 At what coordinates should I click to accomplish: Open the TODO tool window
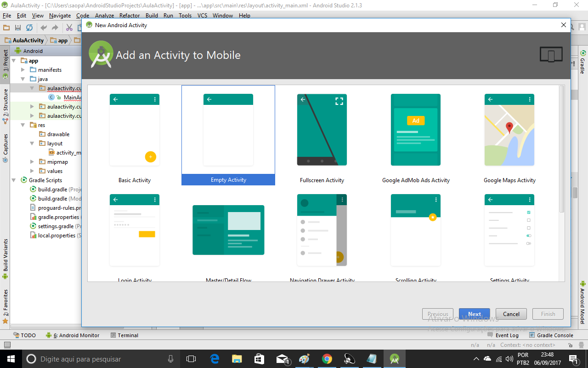point(24,335)
